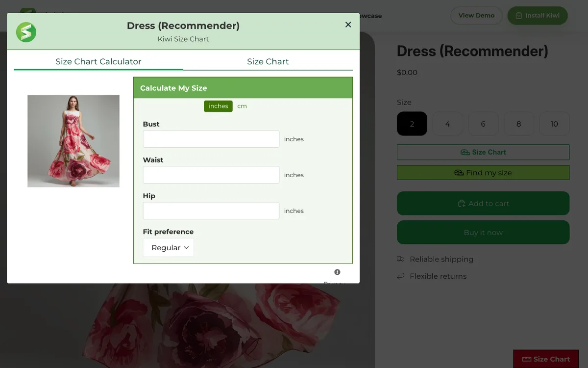Set units to inches

coord(218,106)
